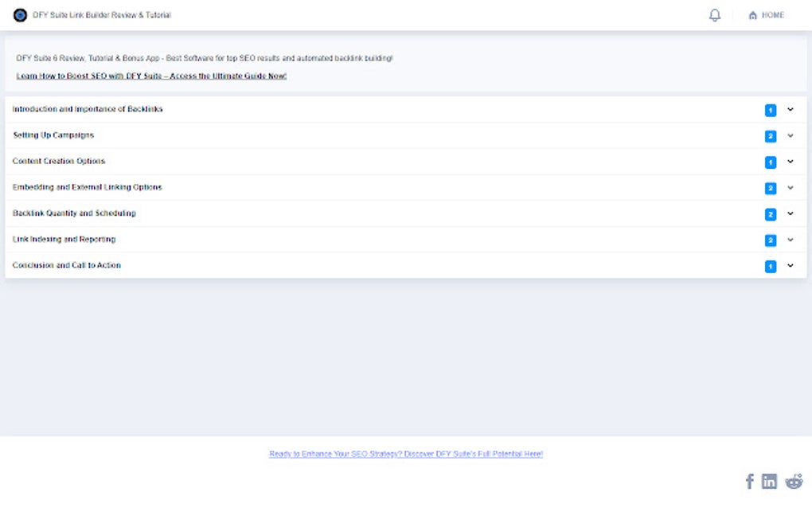
Task: Expand the chevron for Introduction and Importance of Backlinks
Action: pos(791,109)
